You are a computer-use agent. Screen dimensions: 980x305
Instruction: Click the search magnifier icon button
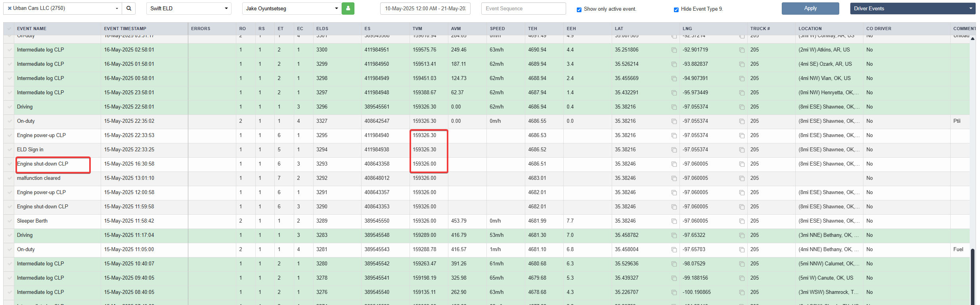click(x=129, y=8)
